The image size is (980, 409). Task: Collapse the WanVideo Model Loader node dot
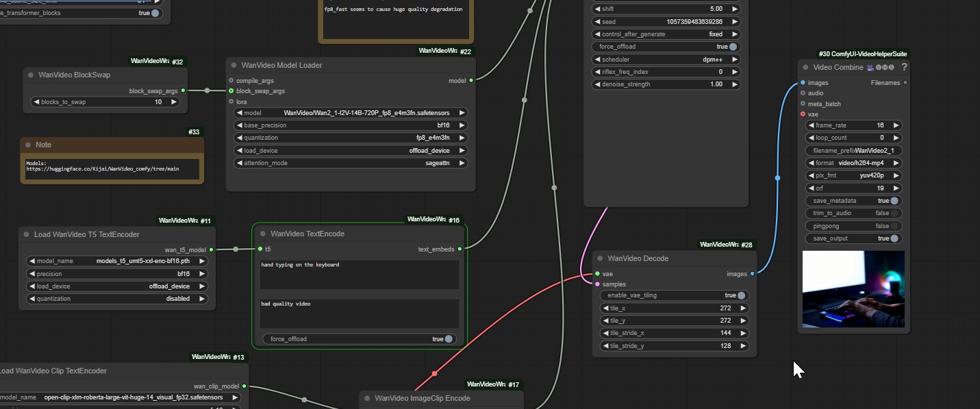tap(234, 65)
